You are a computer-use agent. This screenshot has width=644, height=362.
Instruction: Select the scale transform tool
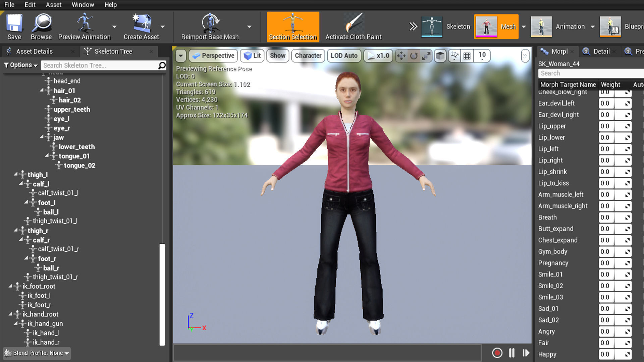[426, 56]
